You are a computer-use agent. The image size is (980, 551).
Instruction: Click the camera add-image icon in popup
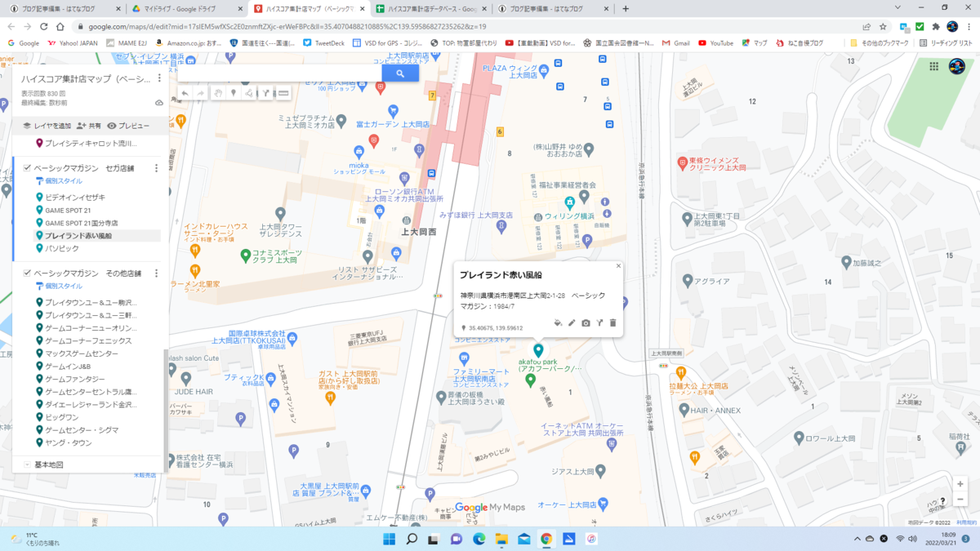(586, 323)
